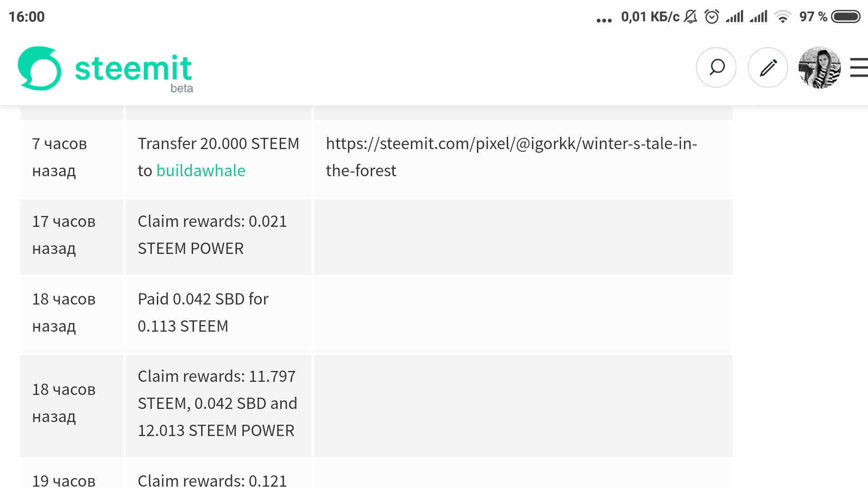This screenshot has width=868, height=488.
Task: Tap the alarm clock status icon
Action: point(712,17)
